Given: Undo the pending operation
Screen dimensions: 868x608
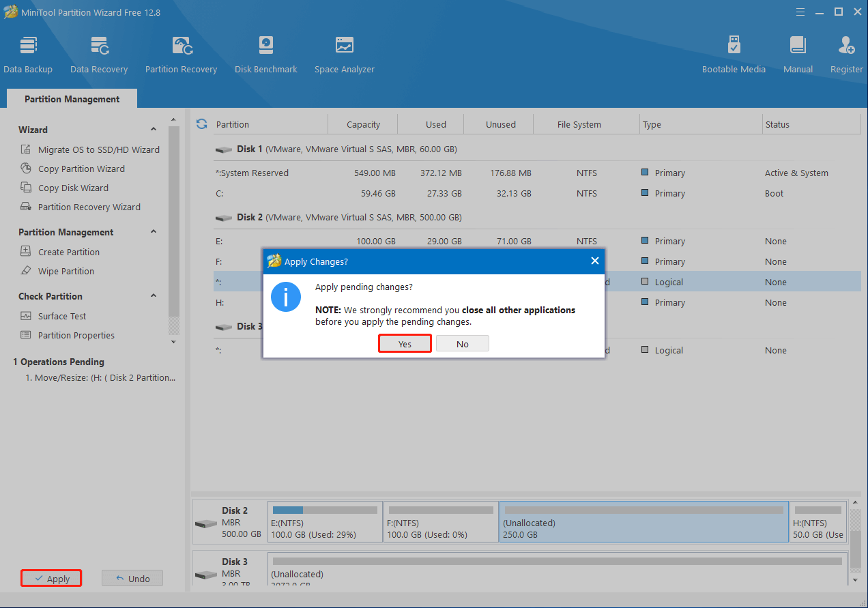Looking at the screenshot, I should click(132, 579).
